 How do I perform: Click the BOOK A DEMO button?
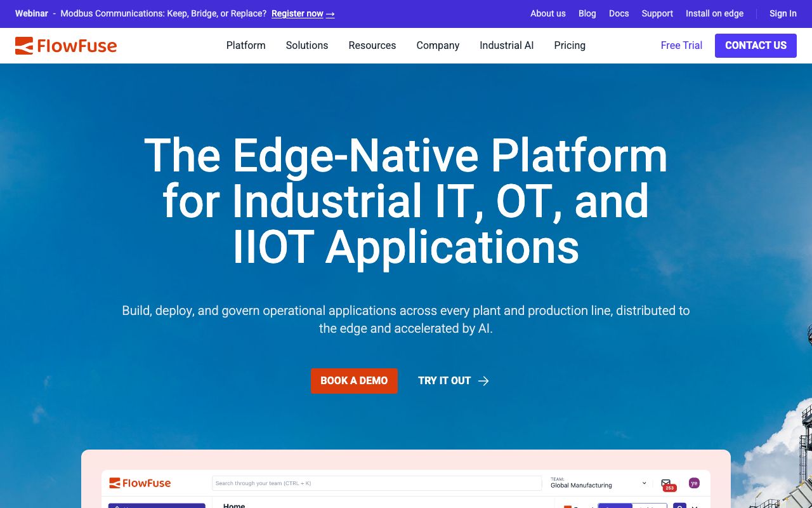pyautogui.click(x=354, y=381)
